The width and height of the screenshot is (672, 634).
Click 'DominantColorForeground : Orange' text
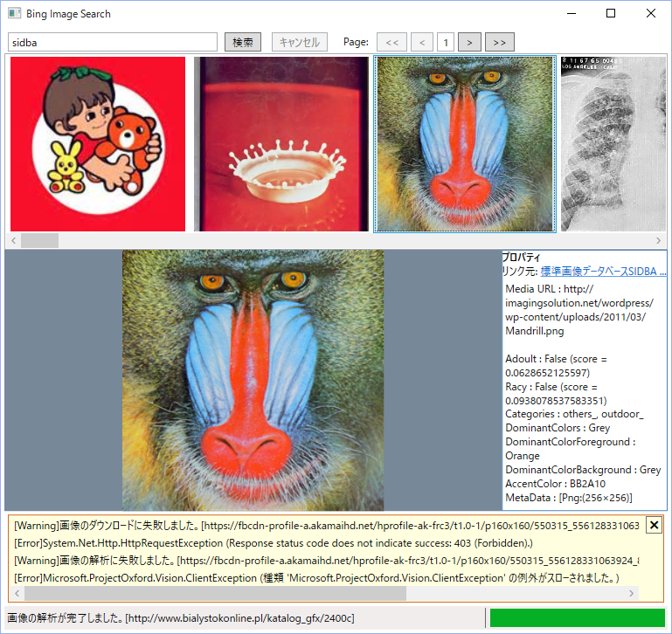[570, 449]
